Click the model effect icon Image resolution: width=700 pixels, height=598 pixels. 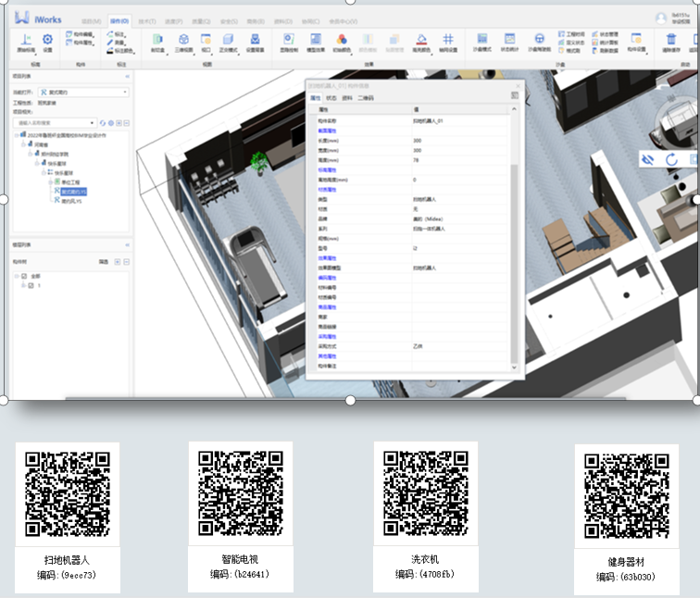[316, 39]
